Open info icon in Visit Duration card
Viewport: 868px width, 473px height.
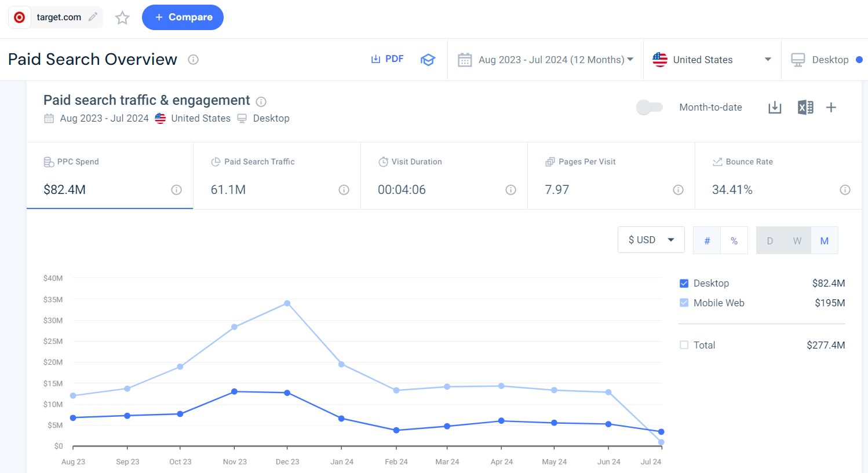(511, 190)
